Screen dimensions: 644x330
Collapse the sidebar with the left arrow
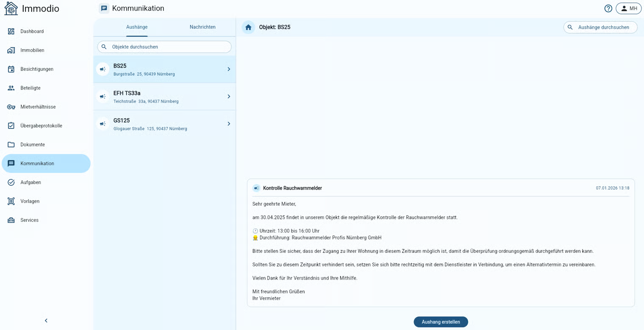pyautogui.click(x=46, y=321)
